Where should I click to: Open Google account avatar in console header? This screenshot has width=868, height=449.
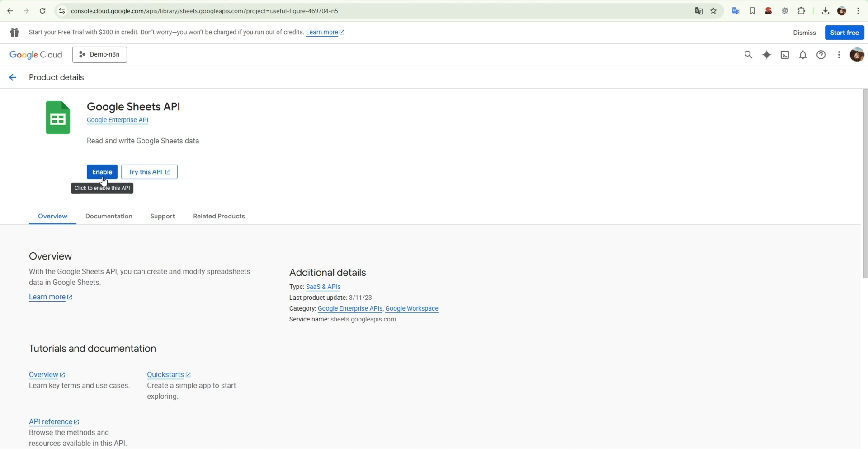[x=857, y=55]
